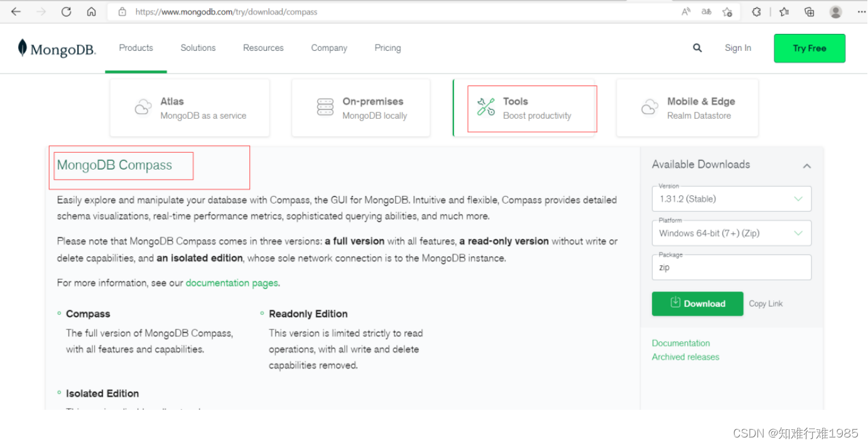Select the Atlas tab card

pos(190,107)
